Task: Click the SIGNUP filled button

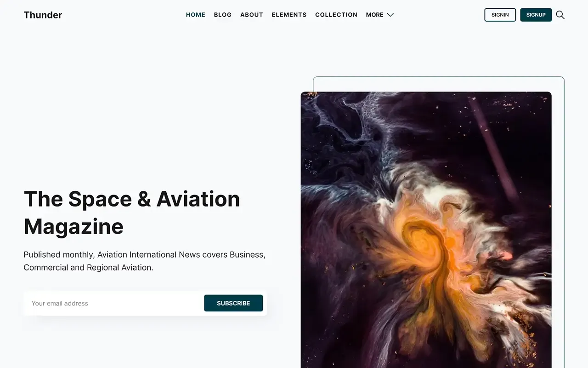Action: [536, 15]
